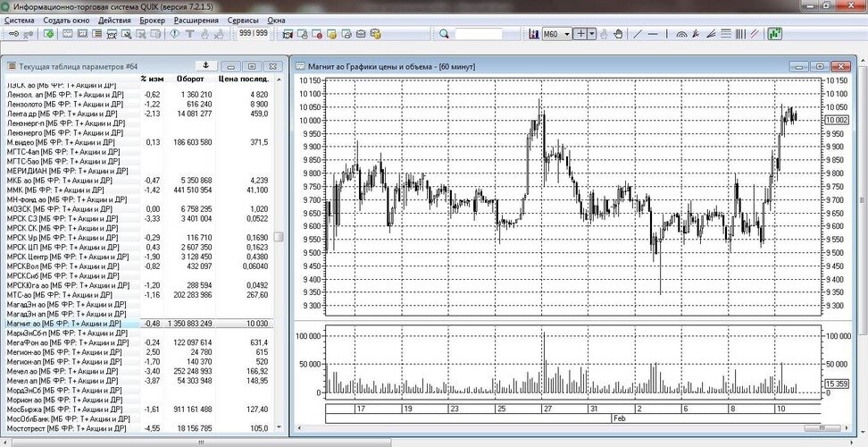Select the МТС-ао row
Viewport: 868px width, 447px height.
(x=138, y=295)
